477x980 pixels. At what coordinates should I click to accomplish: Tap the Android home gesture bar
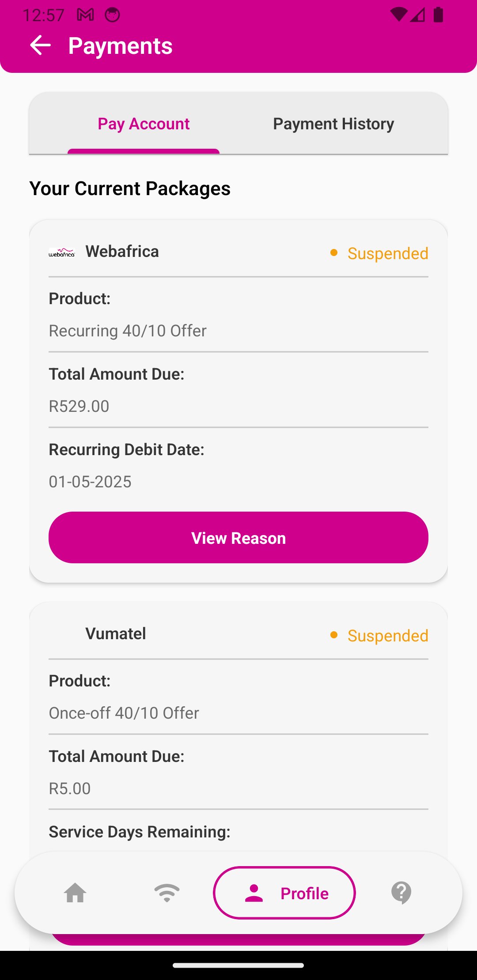[x=238, y=965]
